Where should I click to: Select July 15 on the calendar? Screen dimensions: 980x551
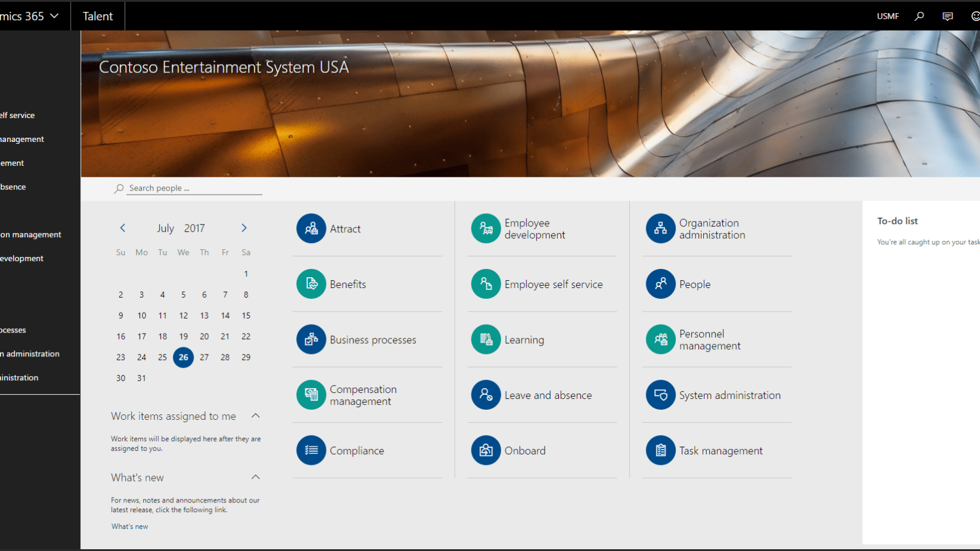[246, 315]
